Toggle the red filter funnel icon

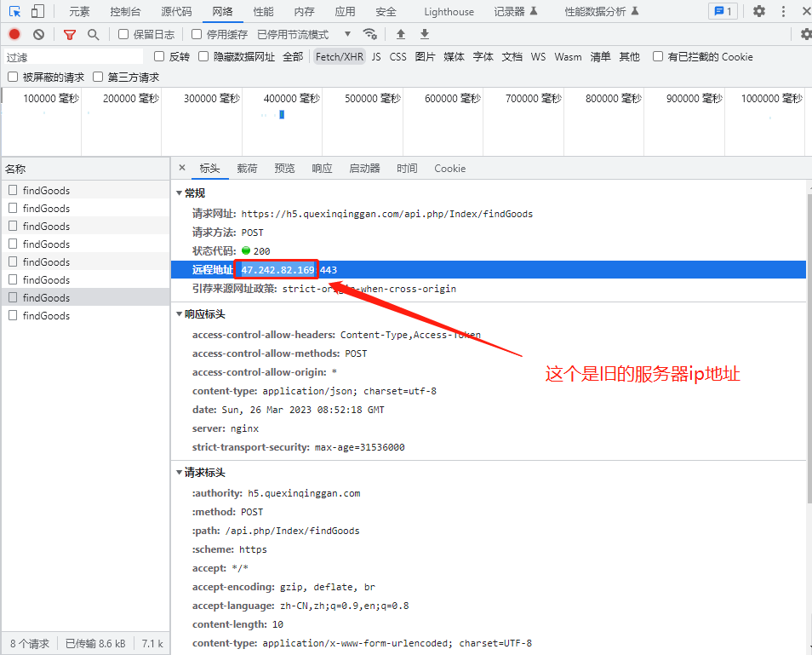(70, 34)
